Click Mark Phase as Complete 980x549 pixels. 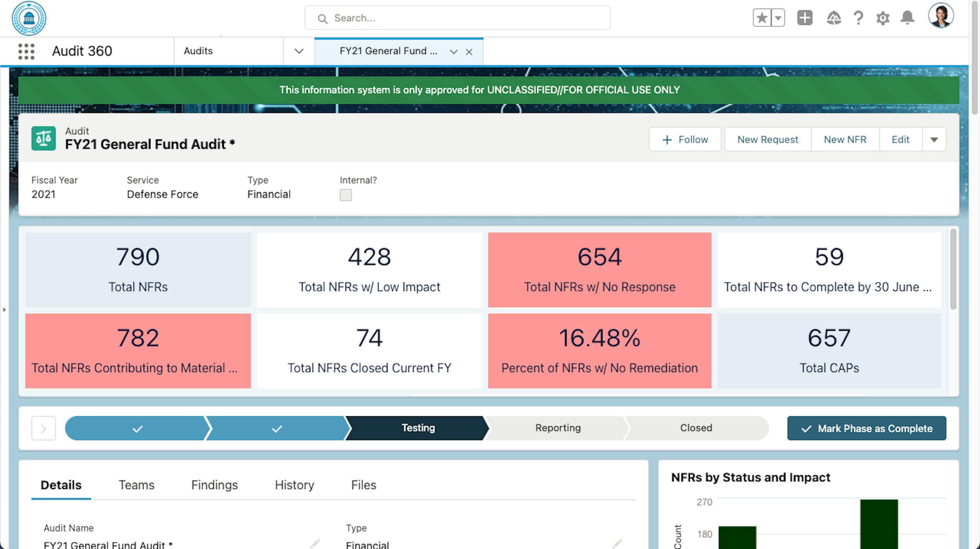(x=866, y=428)
